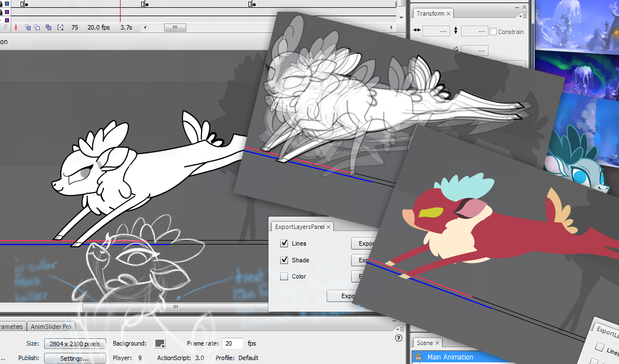Click the second layer's purple outline square
619x364 pixels.
[x=7, y=12]
